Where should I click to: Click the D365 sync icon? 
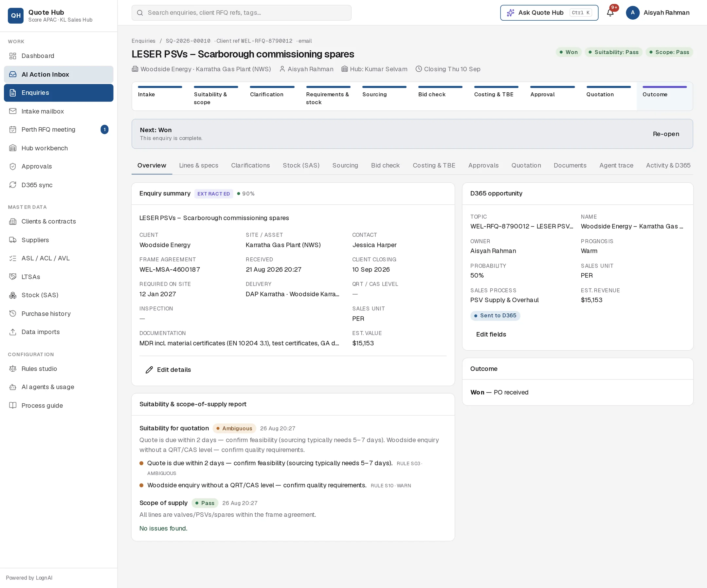(13, 185)
